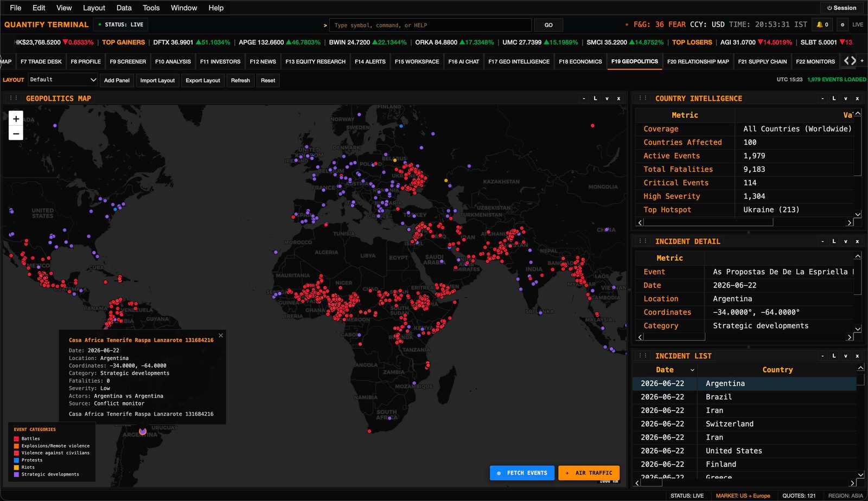Viewport: 868px width, 501px height.
Task: Click the Reset layout button
Action: tap(268, 80)
